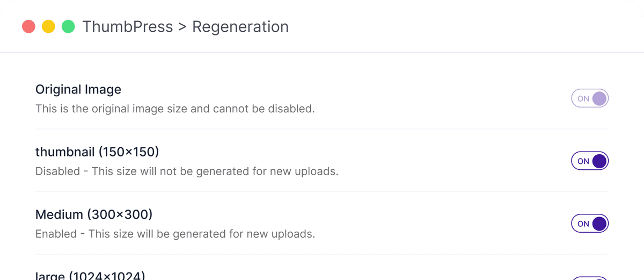The width and height of the screenshot is (644, 280).
Task: Click the thumbnail (150×150) label
Action: coord(97,153)
